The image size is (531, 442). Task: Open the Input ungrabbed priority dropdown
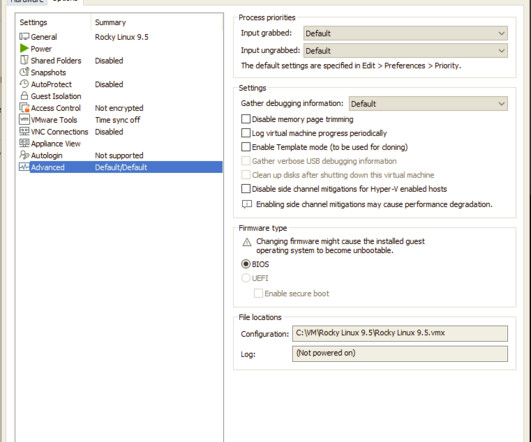(x=405, y=51)
